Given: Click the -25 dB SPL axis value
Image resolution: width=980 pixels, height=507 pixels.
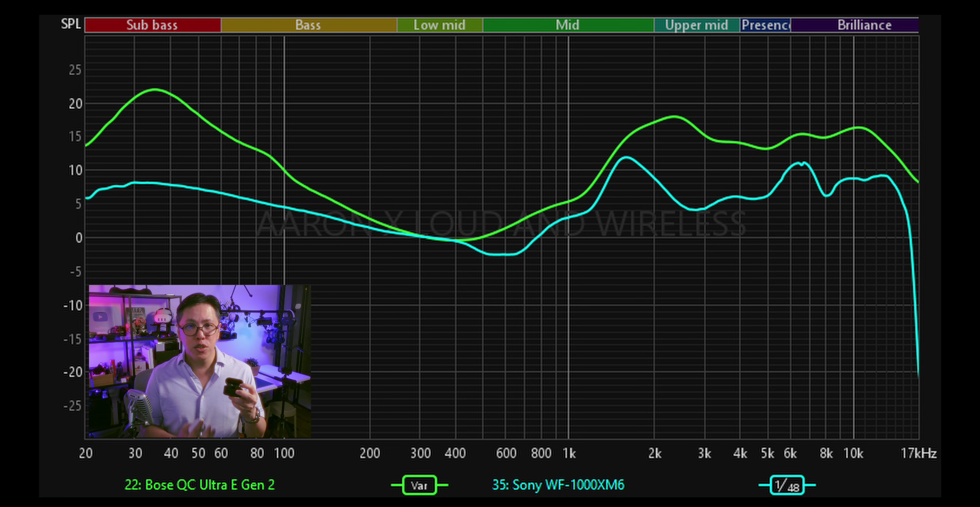Looking at the screenshot, I should [x=73, y=406].
